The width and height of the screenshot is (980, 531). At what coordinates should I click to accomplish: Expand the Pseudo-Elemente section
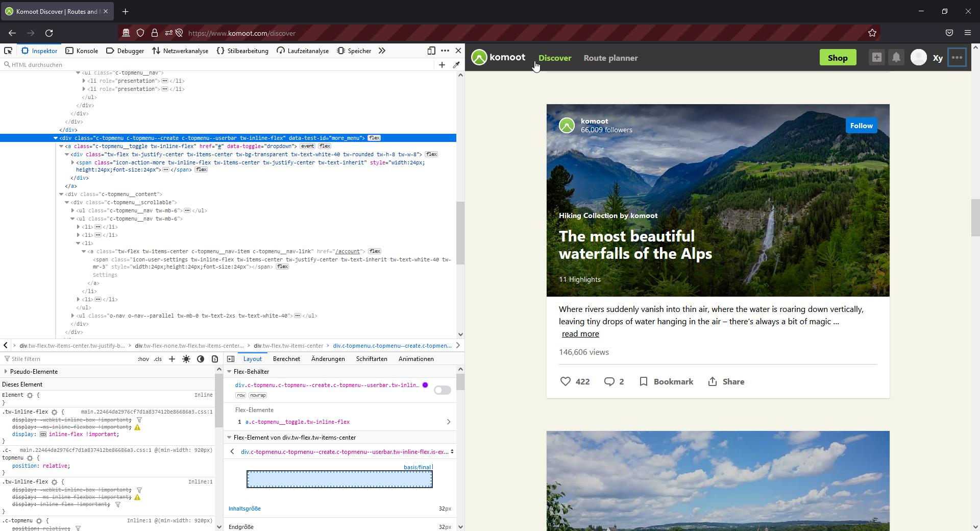click(6, 372)
